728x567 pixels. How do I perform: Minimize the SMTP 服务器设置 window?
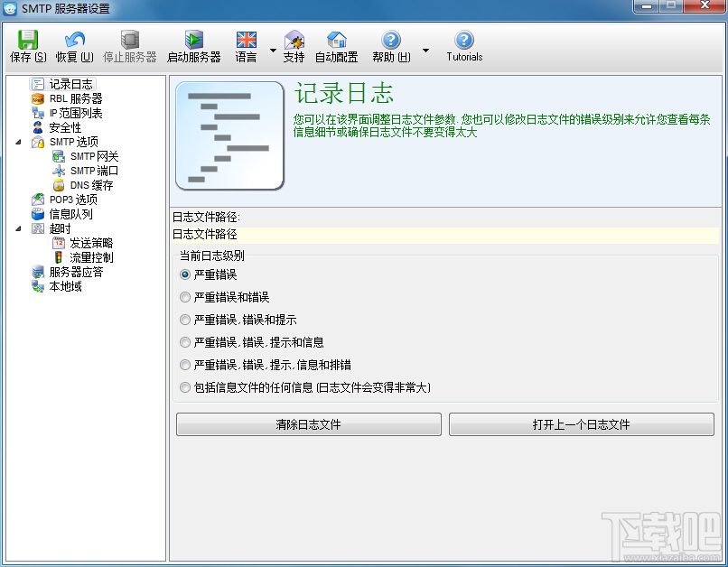647,6
